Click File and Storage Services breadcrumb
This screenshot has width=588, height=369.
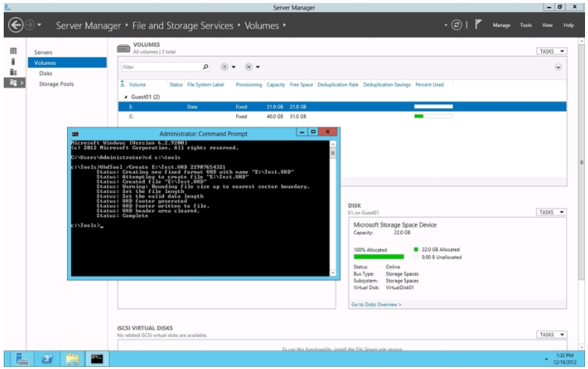tap(183, 25)
